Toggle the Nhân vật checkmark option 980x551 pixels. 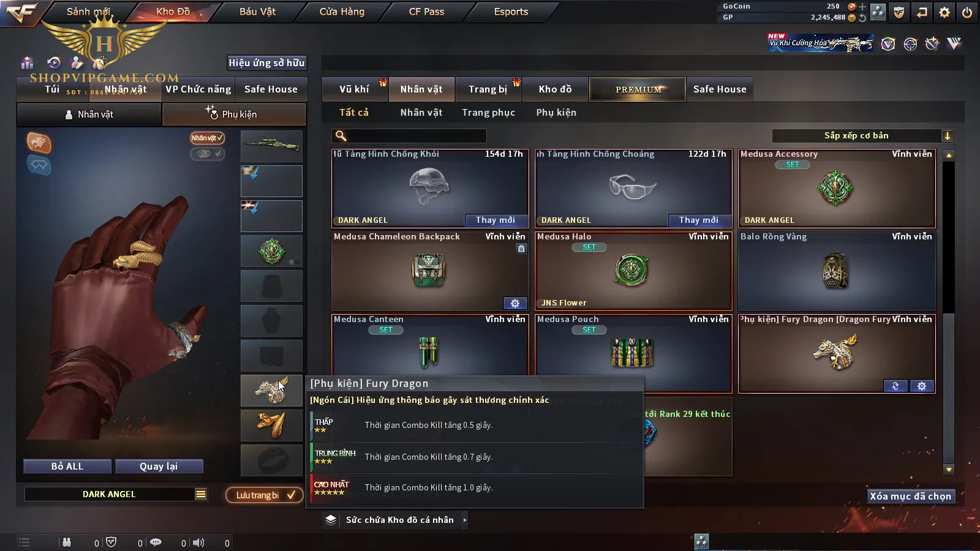coord(207,138)
